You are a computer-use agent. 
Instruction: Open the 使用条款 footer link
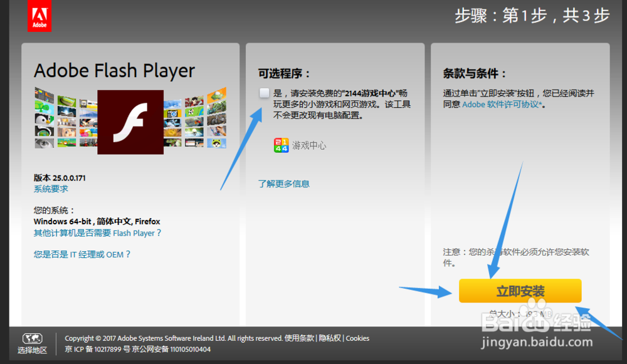point(299,338)
